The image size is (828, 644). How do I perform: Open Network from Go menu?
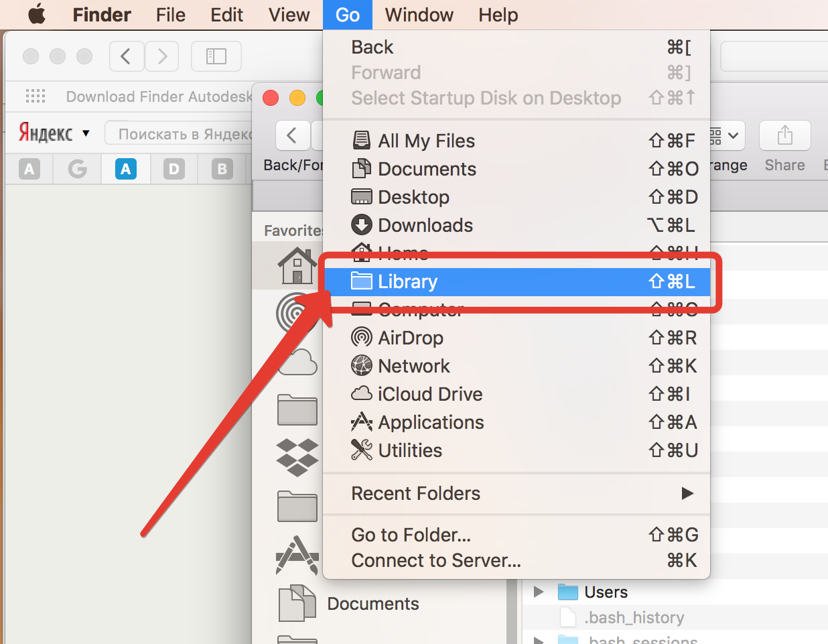(x=516, y=366)
